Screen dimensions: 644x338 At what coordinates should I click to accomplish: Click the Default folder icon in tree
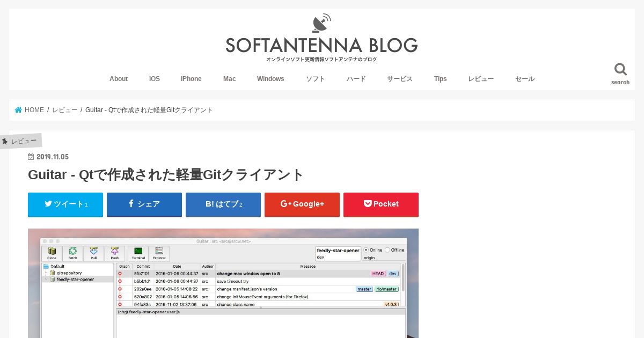point(47,266)
